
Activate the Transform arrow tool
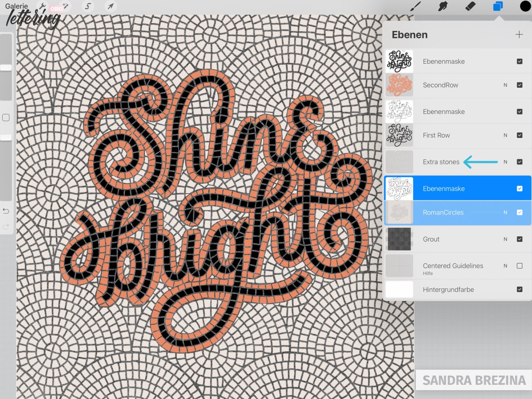(110, 6)
